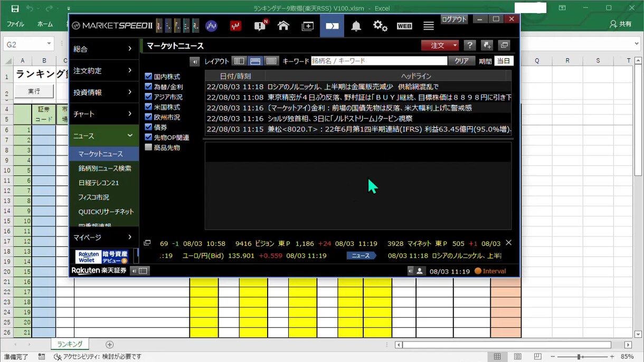Open the 注文 dropdown arrow
The height and width of the screenshot is (362, 644).
455,45
